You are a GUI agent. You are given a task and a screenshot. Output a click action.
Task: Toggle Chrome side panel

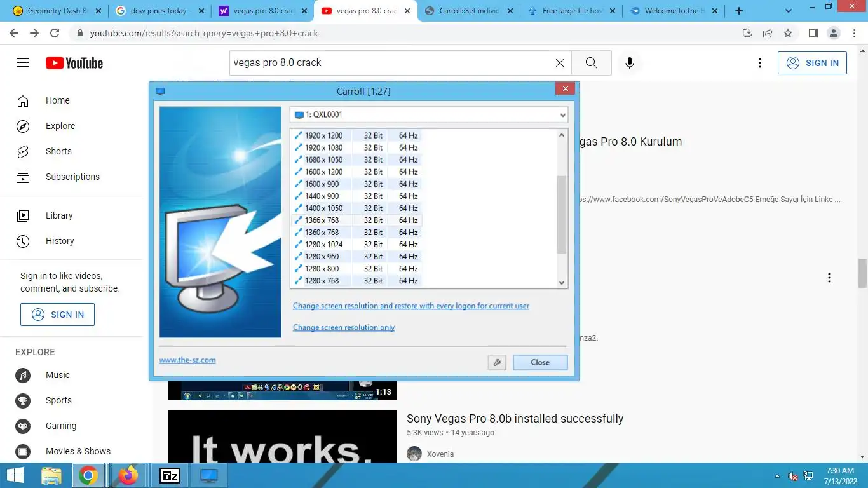point(813,33)
